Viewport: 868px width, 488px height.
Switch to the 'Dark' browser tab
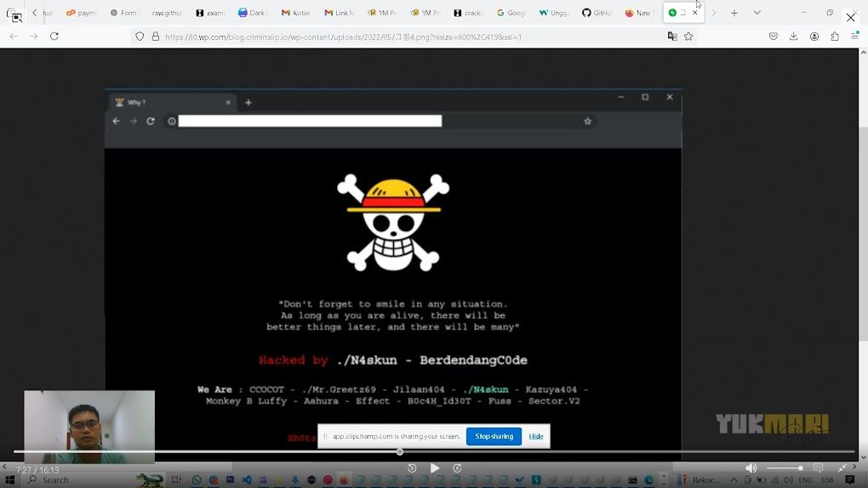coord(253,13)
